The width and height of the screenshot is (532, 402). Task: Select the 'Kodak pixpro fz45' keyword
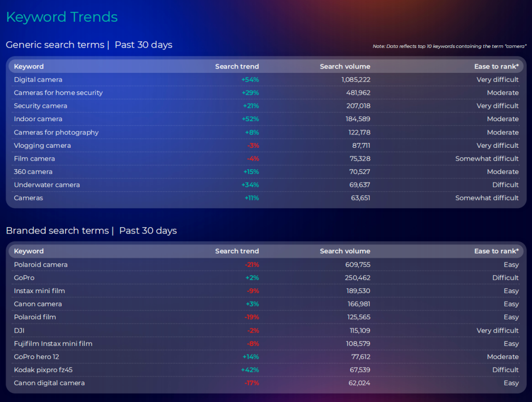[x=43, y=370]
